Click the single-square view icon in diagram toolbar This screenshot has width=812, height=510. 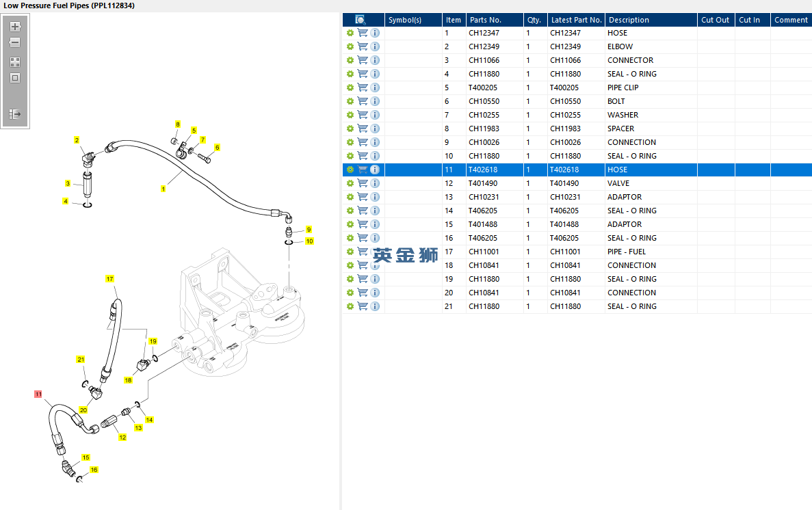pos(15,78)
